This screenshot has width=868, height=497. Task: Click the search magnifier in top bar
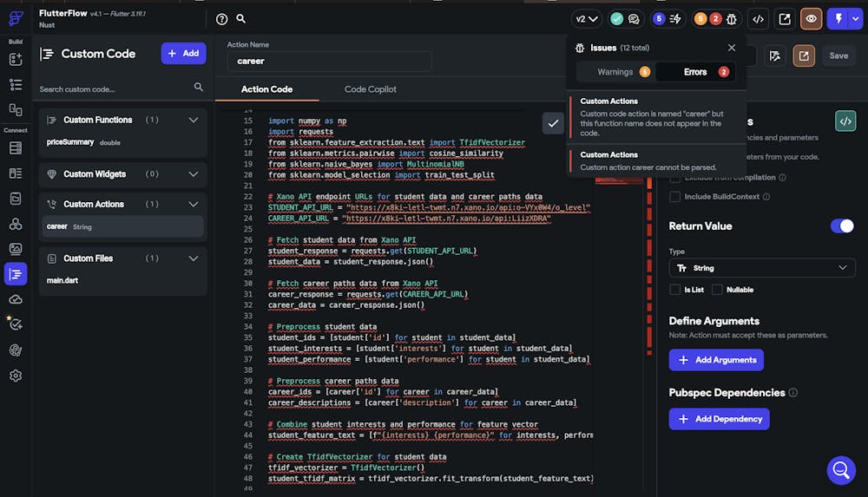tap(240, 19)
